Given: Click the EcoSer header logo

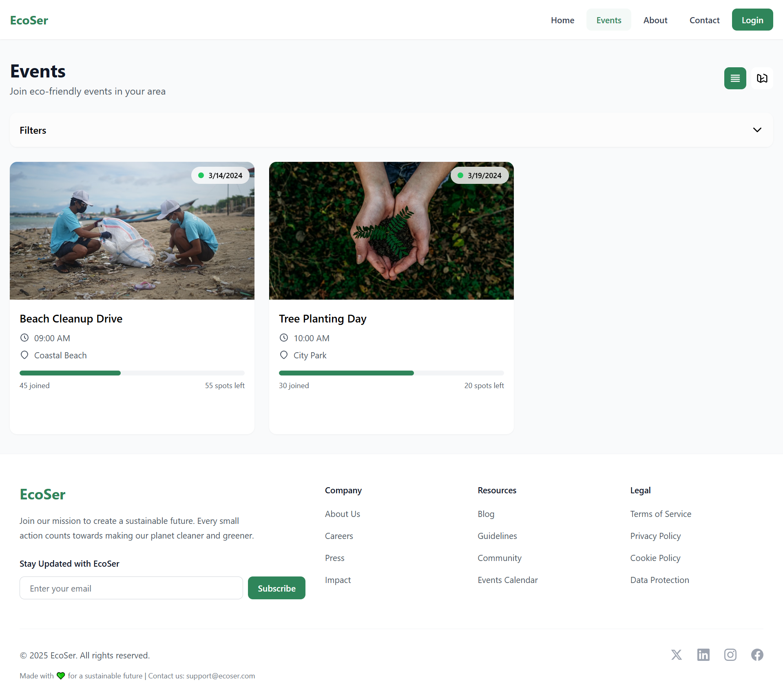Looking at the screenshot, I should [x=29, y=20].
